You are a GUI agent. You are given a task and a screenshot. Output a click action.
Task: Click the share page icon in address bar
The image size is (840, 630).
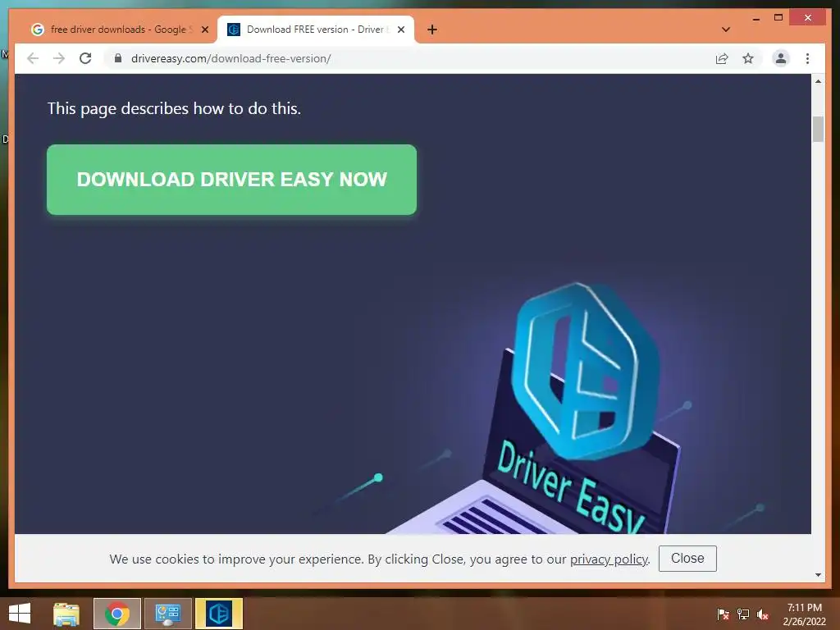tap(722, 58)
